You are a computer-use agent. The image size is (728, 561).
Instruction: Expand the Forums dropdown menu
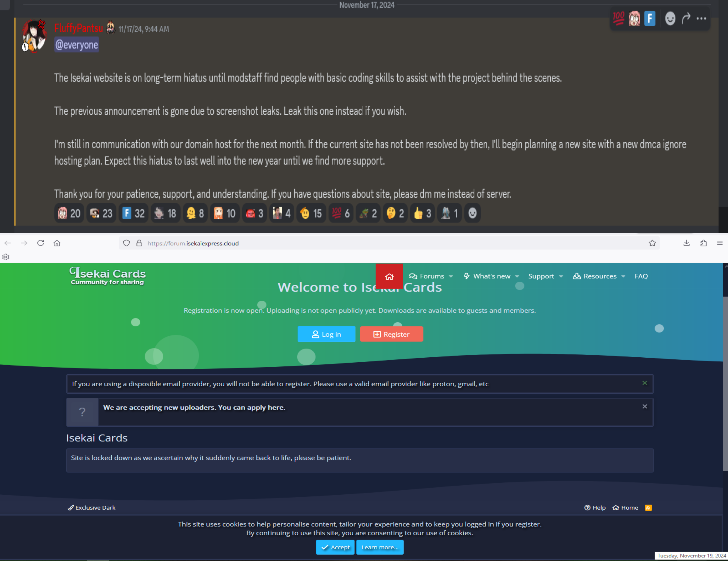451,276
